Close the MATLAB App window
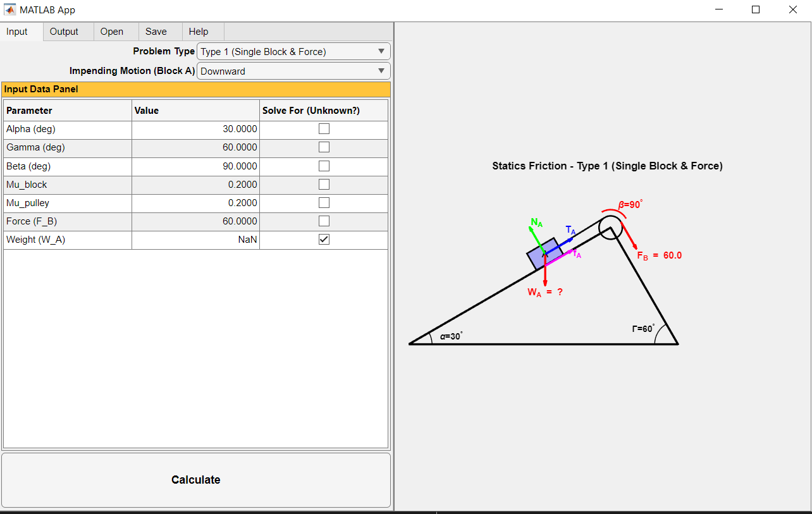Image resolution: width=812 pixels, height=514 pixels. [793, 9]
